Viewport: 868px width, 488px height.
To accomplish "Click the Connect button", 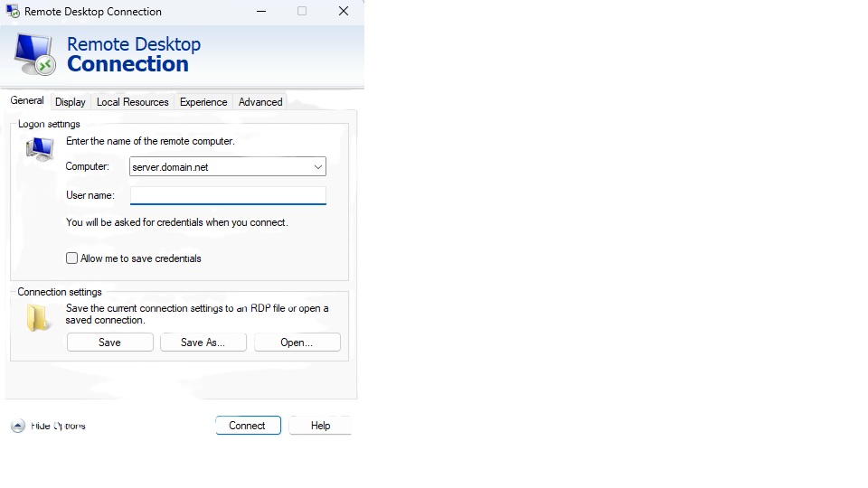I will [x=248, y=426].
